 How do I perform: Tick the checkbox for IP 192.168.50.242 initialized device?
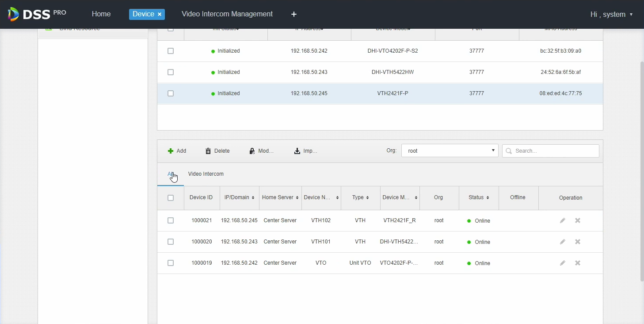click(x=171, y=51)
